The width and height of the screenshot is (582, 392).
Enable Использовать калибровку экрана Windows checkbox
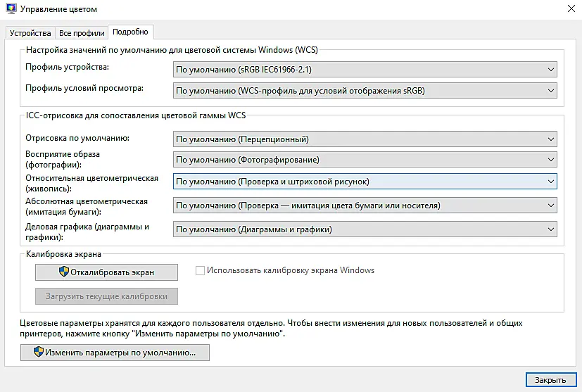(x=200, y=271)
